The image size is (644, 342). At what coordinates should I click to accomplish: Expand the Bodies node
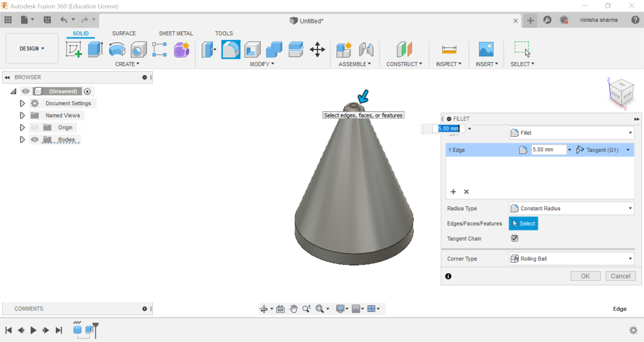tap(22, 139)
